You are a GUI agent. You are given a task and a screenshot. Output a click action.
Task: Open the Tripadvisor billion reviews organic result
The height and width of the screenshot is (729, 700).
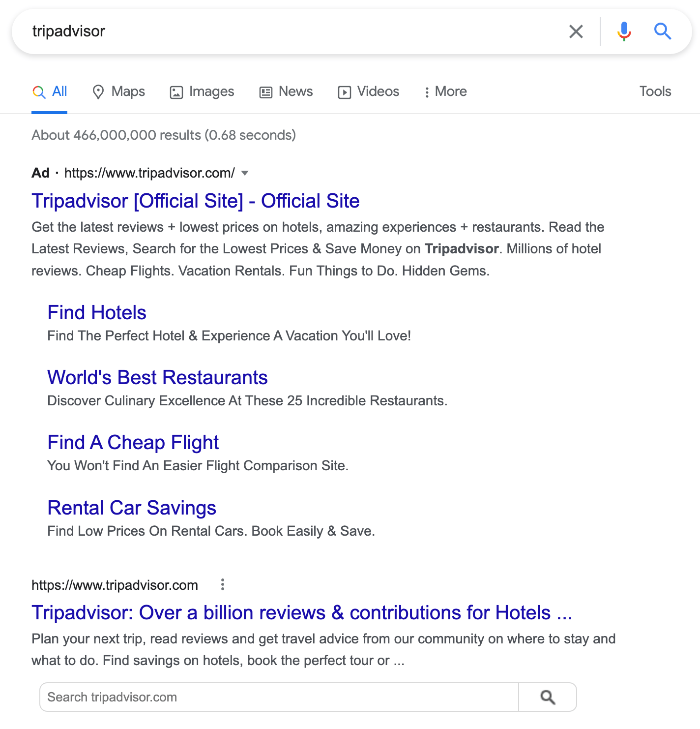302,613
